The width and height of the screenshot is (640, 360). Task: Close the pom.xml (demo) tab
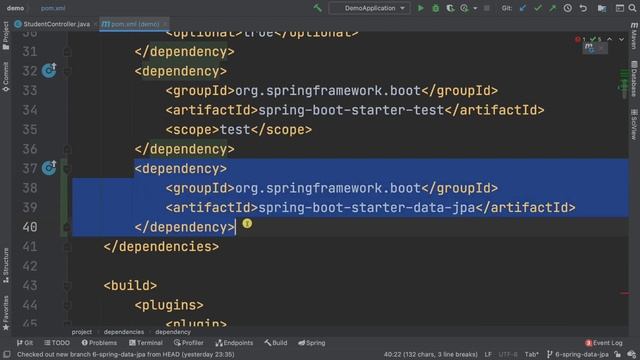point(165,24)
